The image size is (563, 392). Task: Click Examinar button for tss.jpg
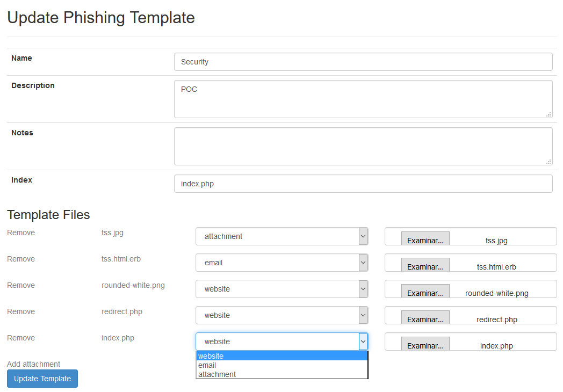click(x=425, y=239)
